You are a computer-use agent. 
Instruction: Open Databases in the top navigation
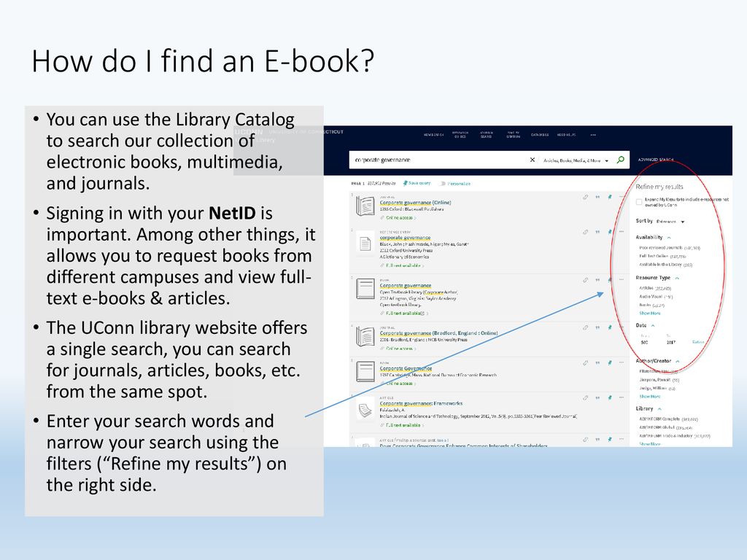click(x=540, y=135)
